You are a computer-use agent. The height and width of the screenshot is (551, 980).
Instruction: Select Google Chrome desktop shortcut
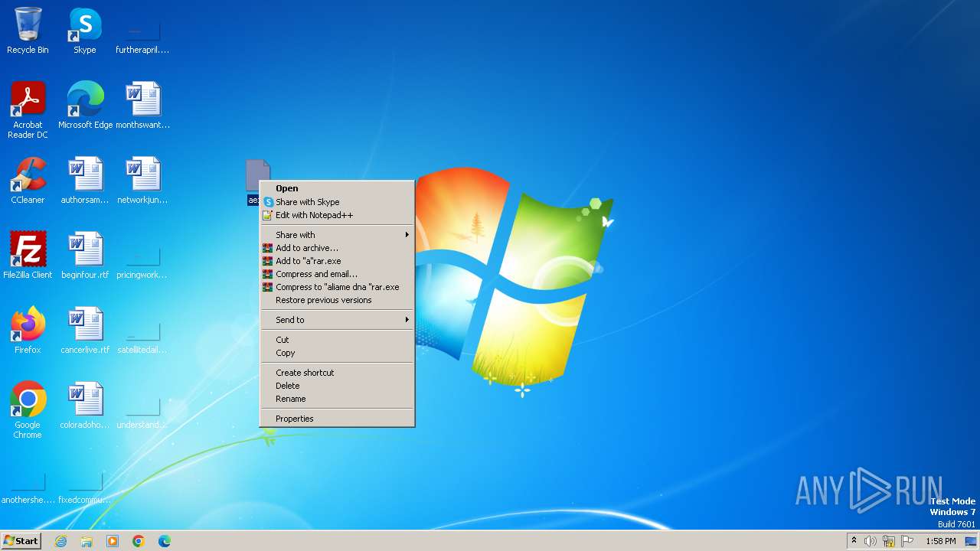tap(28, 409)
